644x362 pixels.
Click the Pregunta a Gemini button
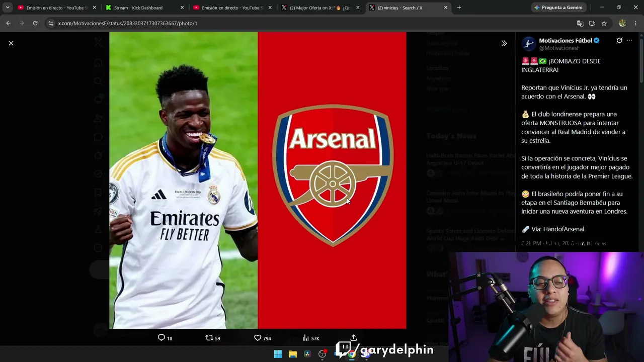[x=558, y=8]
